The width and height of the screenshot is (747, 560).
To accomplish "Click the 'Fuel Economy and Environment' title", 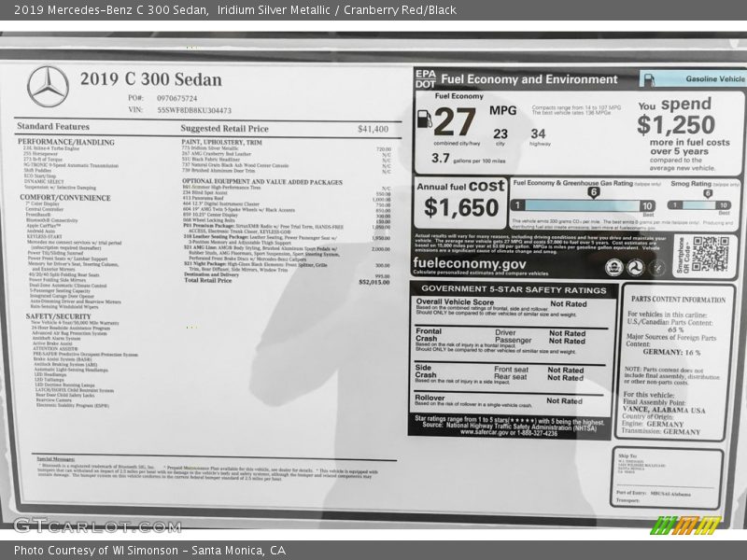I will point(529,79).
